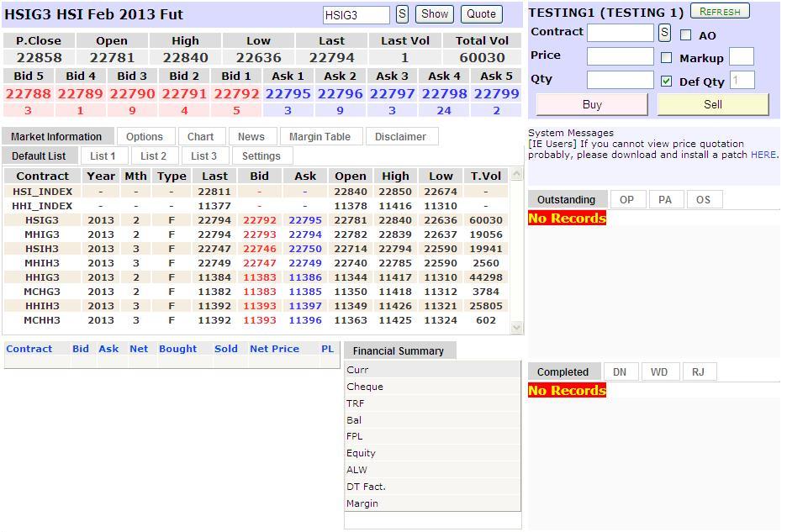787x532 pixels.
Task: Select the List 2 watchlist tab
Action: tap(153, 156)
